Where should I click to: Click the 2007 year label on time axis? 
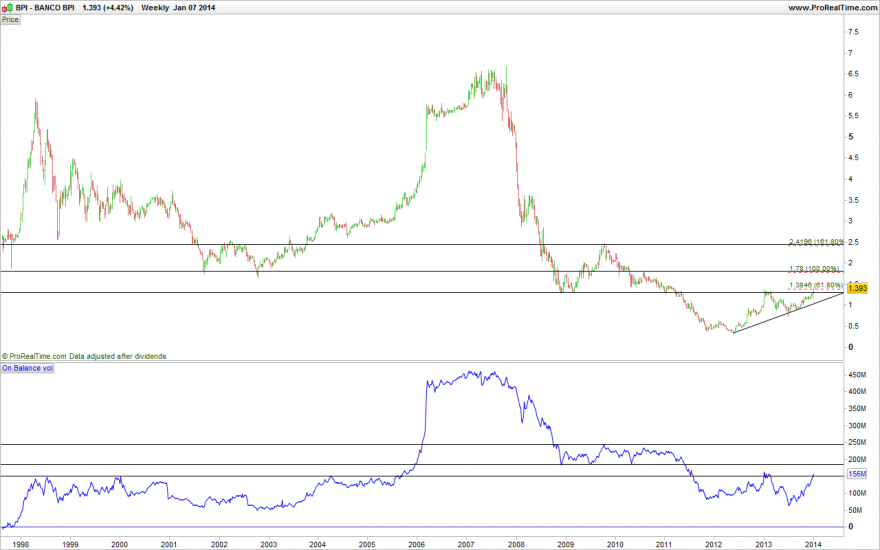tap(466, 544)
